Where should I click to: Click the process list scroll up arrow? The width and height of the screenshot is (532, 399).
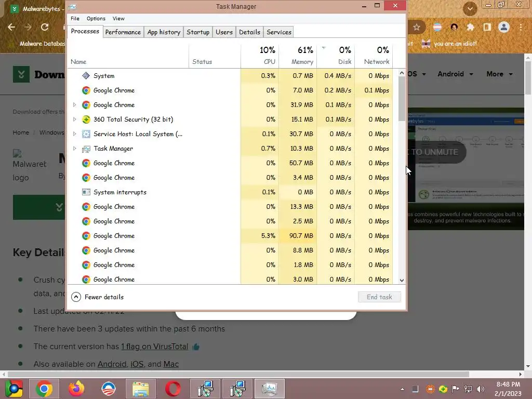402,73
